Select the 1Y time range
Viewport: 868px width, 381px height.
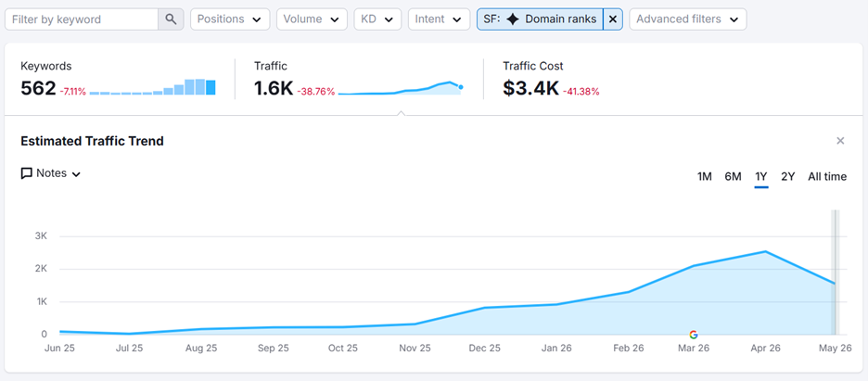click(x=761, y=177)
